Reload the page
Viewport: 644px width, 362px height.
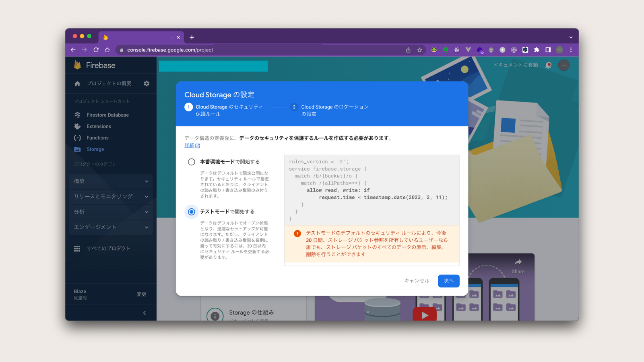[96, 50]
